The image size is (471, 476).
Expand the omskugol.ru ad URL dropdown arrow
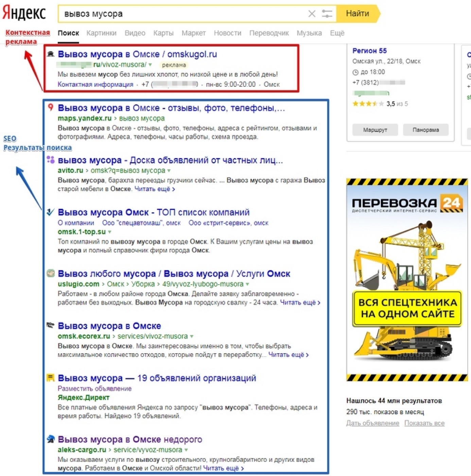click(x=150, y=65)
